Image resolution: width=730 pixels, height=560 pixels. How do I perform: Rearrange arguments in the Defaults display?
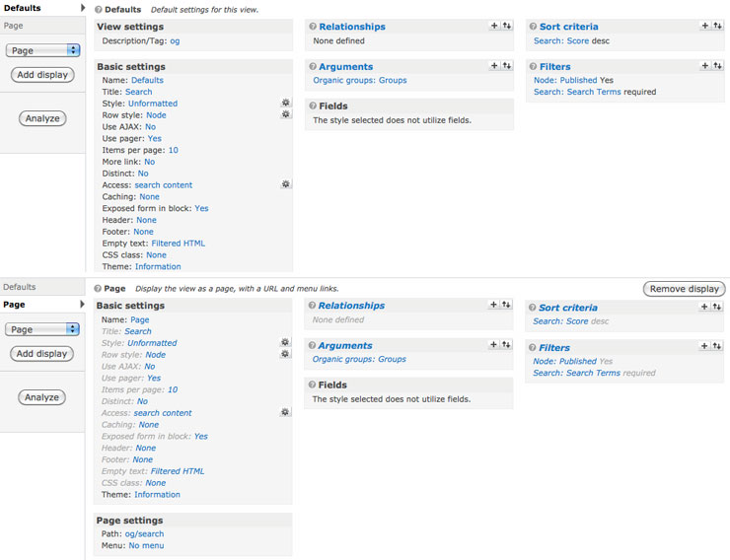(506, 66)
